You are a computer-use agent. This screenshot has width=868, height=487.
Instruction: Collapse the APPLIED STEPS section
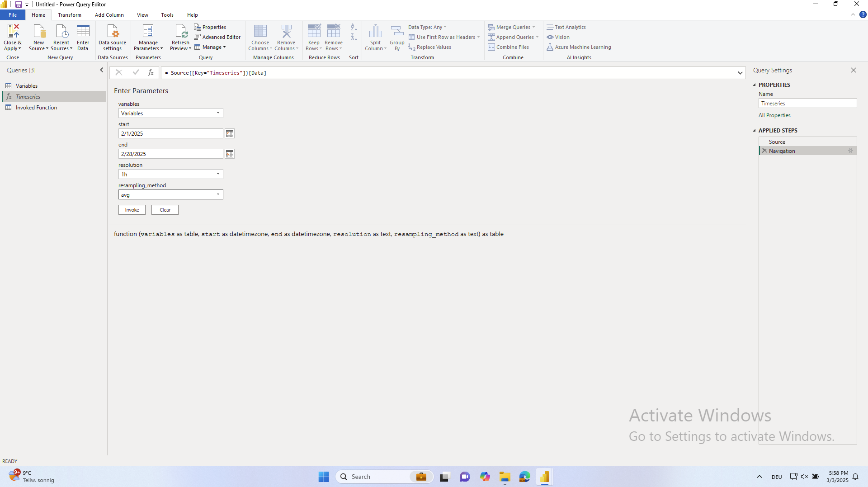[755, 130]
